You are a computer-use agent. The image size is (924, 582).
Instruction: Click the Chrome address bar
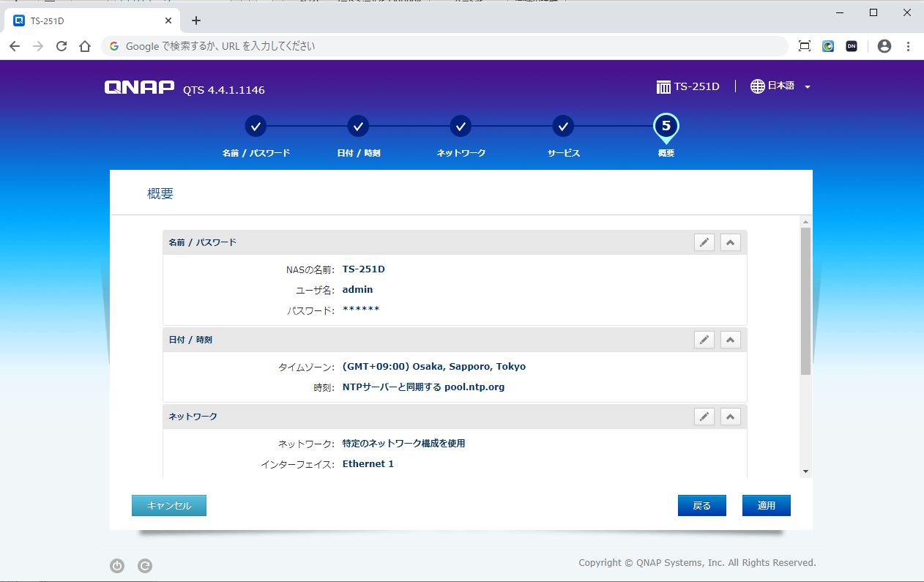[439, 46]
